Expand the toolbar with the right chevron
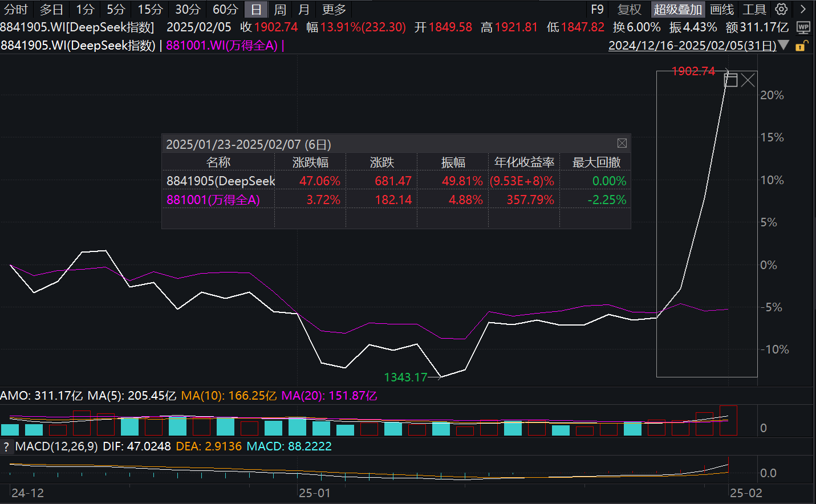 (x=803, y=9)
